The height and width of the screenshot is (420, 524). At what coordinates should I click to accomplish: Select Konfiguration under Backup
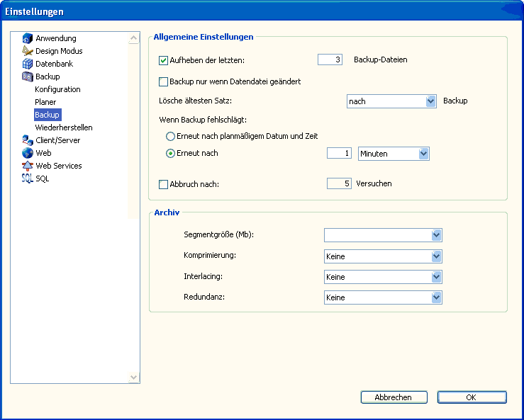[x=57, y=89]
